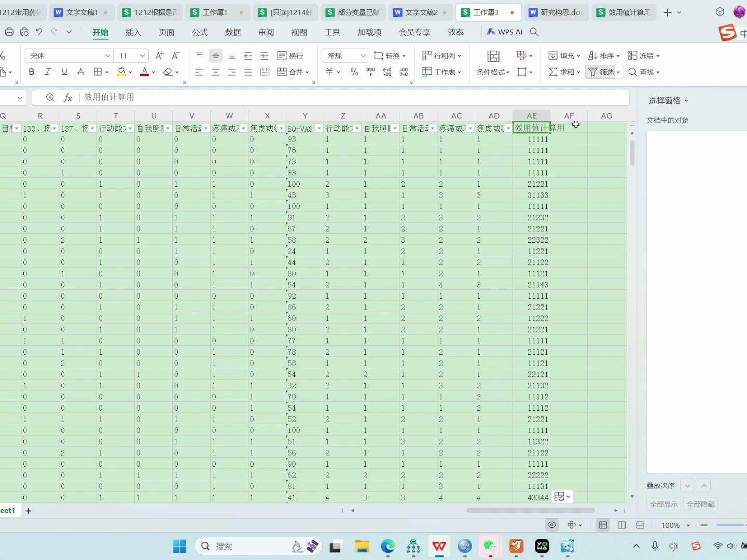Apply percent number style

pos(354,72)
